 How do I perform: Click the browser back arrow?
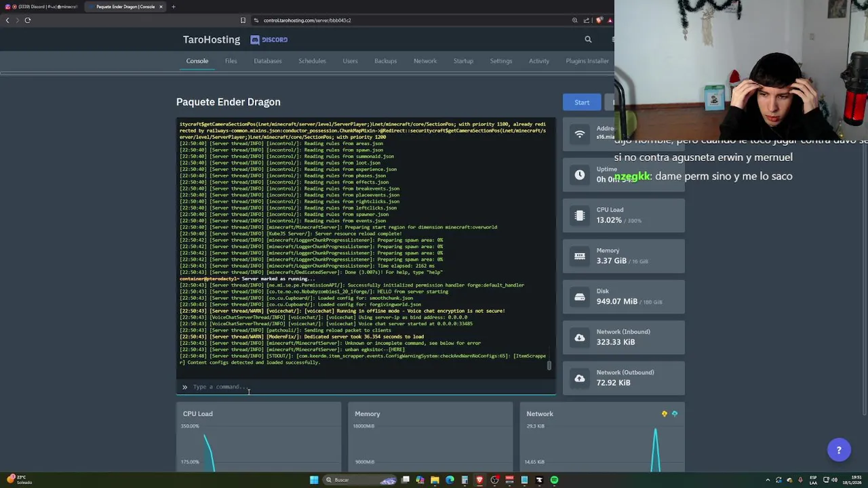[7, 20]
